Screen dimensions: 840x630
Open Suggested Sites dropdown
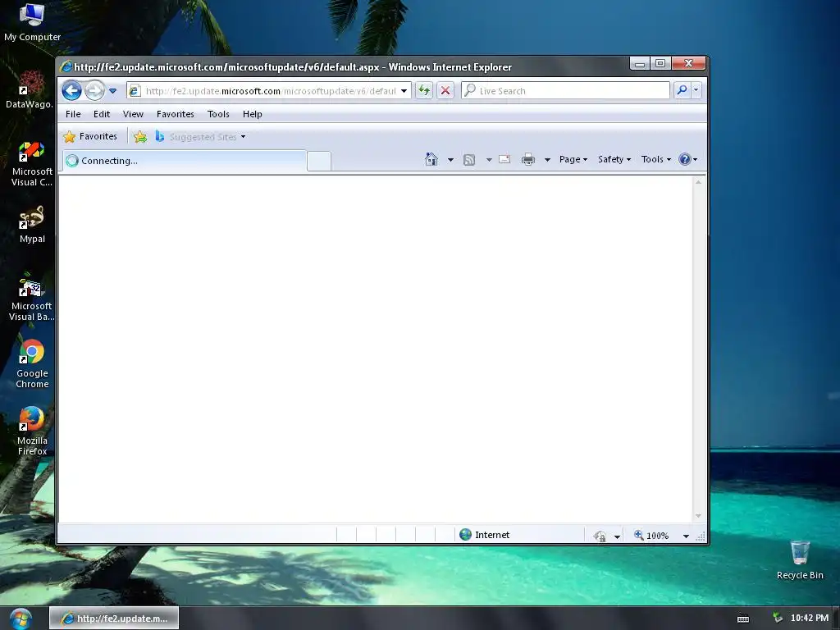(x=200, y=137)
